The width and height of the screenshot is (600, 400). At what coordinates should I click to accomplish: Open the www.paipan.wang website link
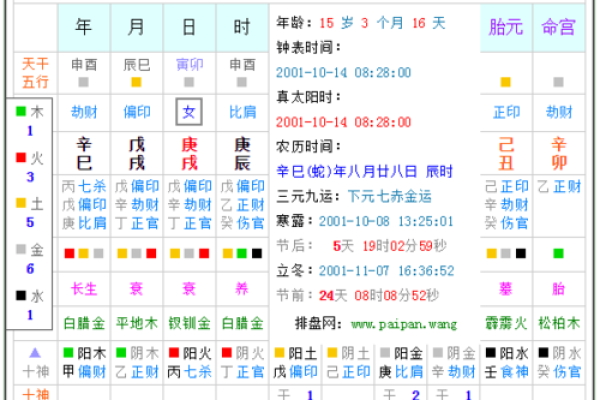(x=404, y=325)
